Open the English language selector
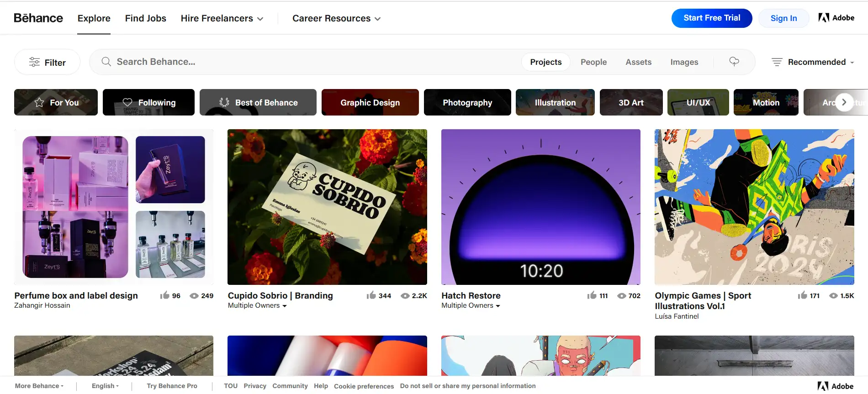 (105, 386)
